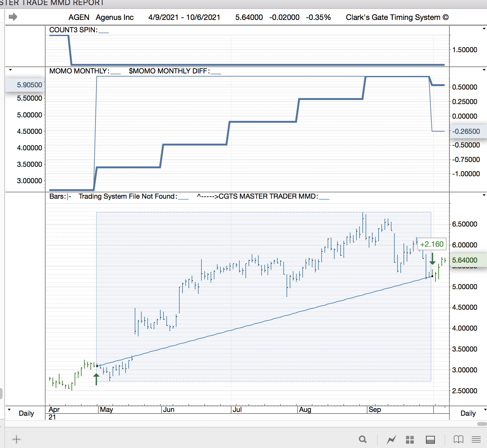The image size is (487, 448).
Task: Click the AGEN ticker symbol
Action: (79, 17)
